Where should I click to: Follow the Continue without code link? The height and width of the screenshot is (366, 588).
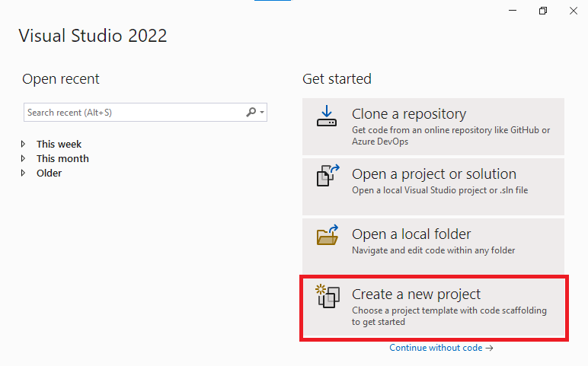coord(441,348)
